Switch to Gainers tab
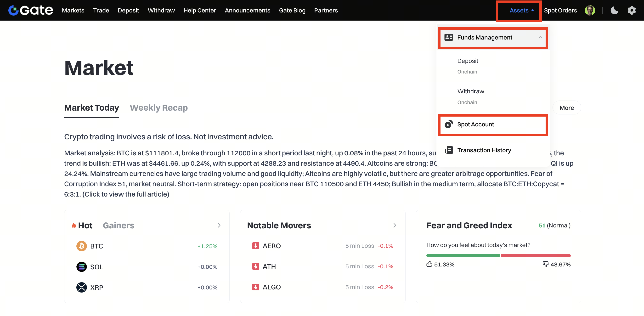The image size is (644, 316). click(x=119, y=225)
